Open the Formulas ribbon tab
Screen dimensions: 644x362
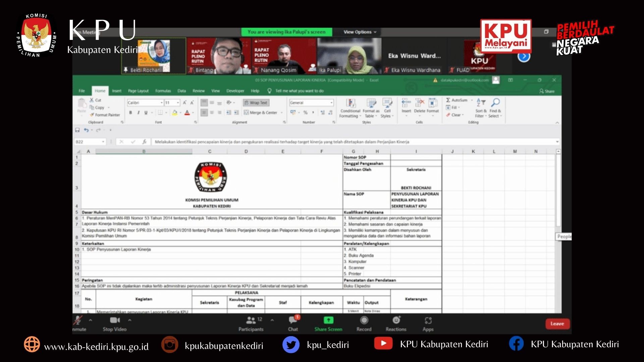163,91
